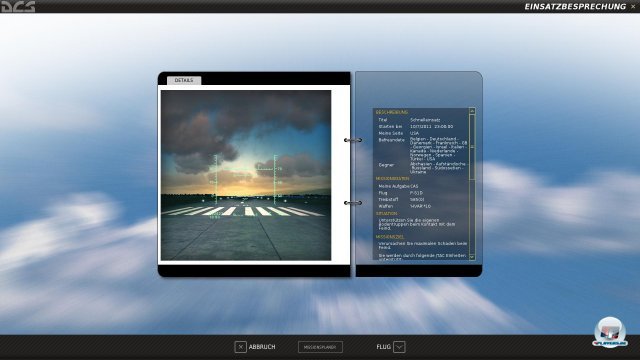This screenshot has height=360, width=640.
Task: Click the Meine Seite value USA
Action: tap(415, 133)
